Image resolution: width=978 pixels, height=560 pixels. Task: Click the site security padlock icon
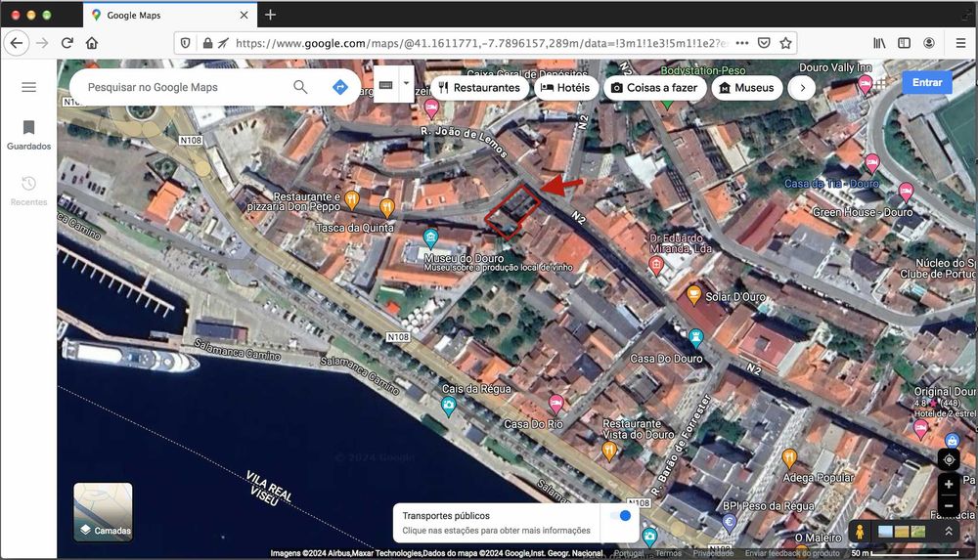207,43
